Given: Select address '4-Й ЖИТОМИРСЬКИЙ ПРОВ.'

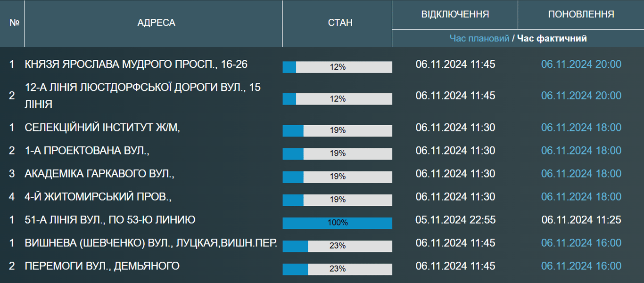Looking at the screenshot, I should click(98, 197).
